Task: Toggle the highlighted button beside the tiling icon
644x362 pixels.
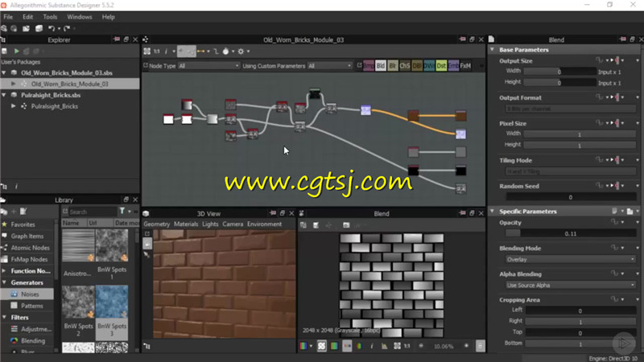Action: (x=347, y=346)
